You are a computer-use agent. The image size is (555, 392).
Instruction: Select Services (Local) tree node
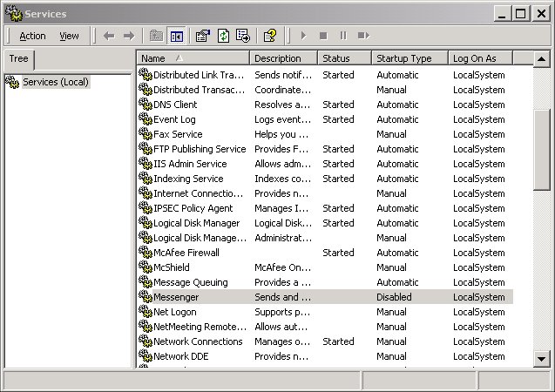(56, 82)
